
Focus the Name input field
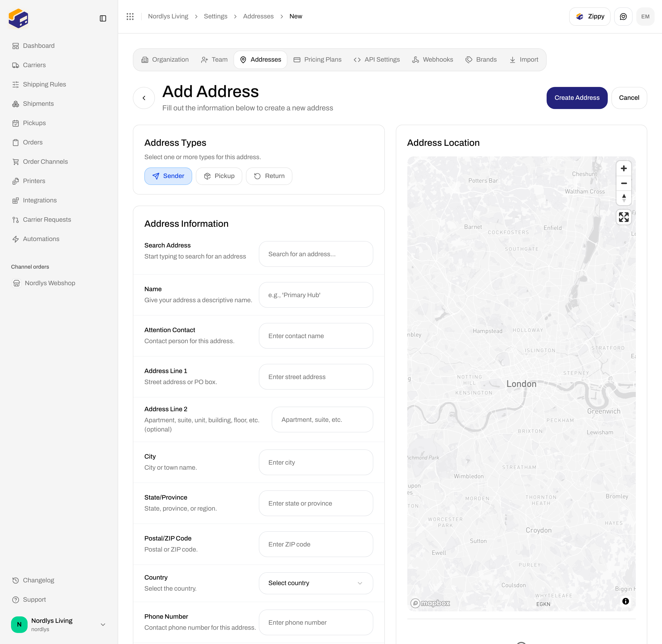[316, 295]
